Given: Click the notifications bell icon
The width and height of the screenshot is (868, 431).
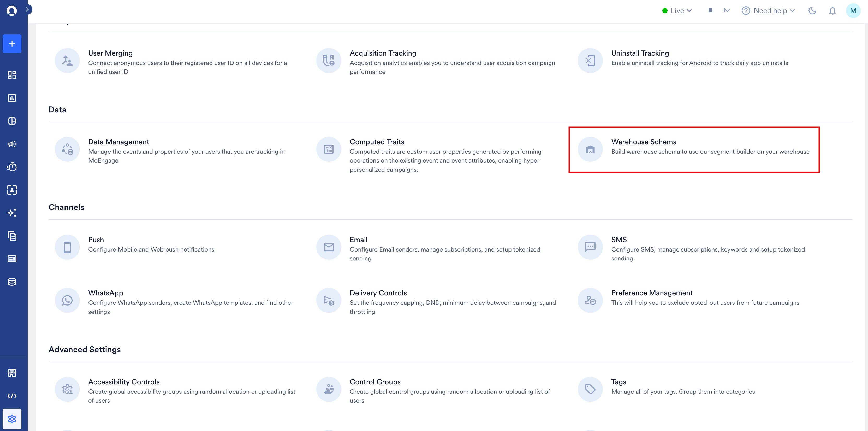Looking at the screenshot, I should tap(832, 11).
